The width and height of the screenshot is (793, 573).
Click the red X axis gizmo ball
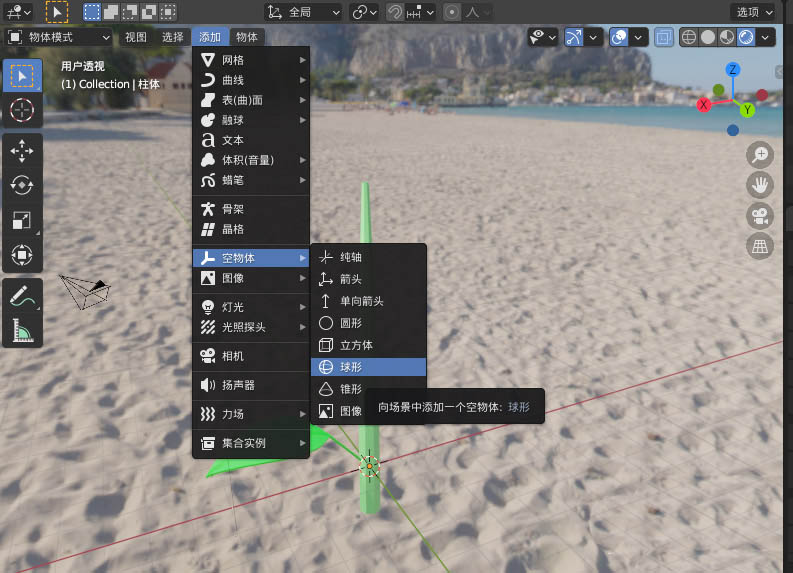(x=703, y=105)
